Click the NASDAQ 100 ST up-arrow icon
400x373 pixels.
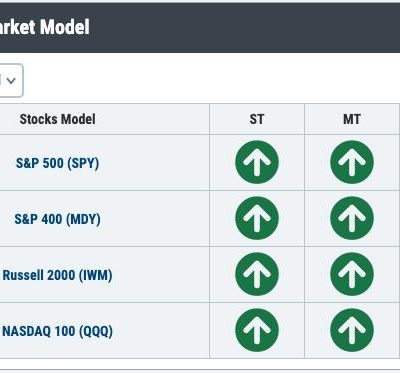257,330
